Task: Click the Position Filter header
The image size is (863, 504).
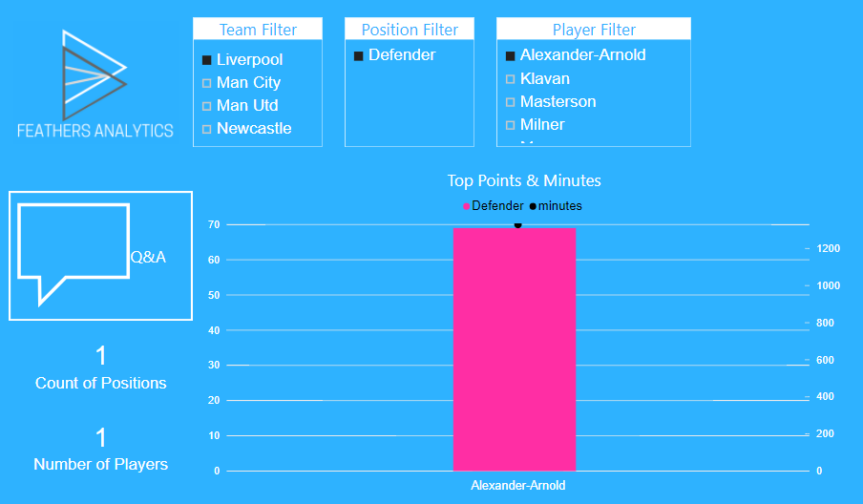Action: [x=410, y=30]
